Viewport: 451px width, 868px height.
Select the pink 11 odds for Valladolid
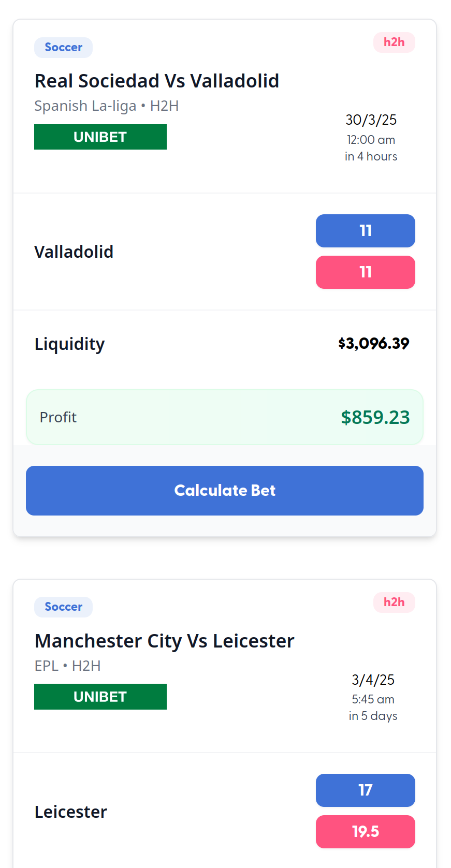365,272
